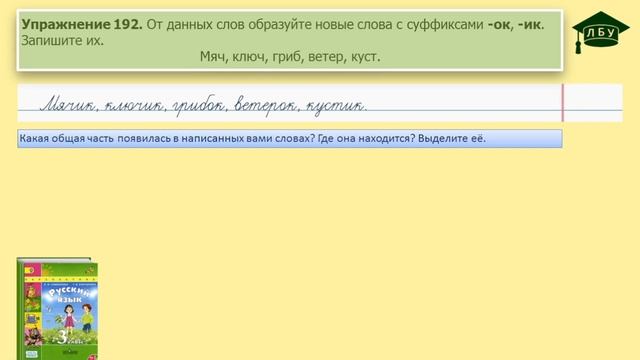Click the handwritten word "ветерок"
This screenshot has width=640, height=360.
tap(265, 105)
